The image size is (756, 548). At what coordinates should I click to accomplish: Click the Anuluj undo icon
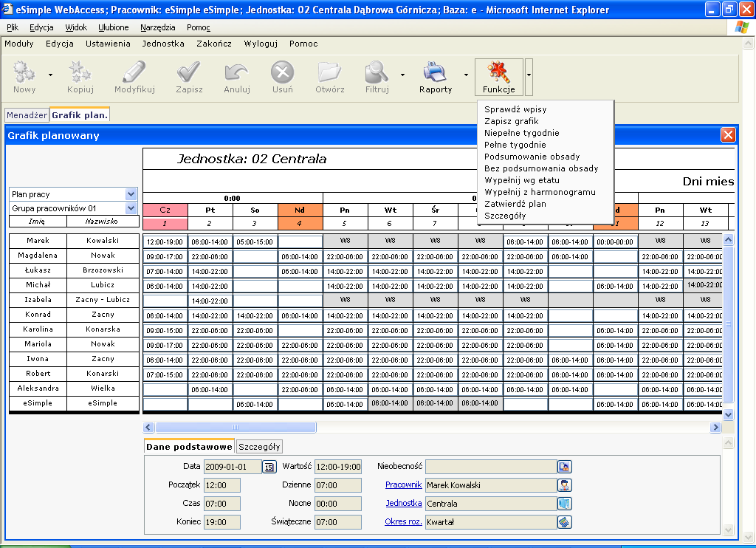pyautogui.click(x=236, y=72)
